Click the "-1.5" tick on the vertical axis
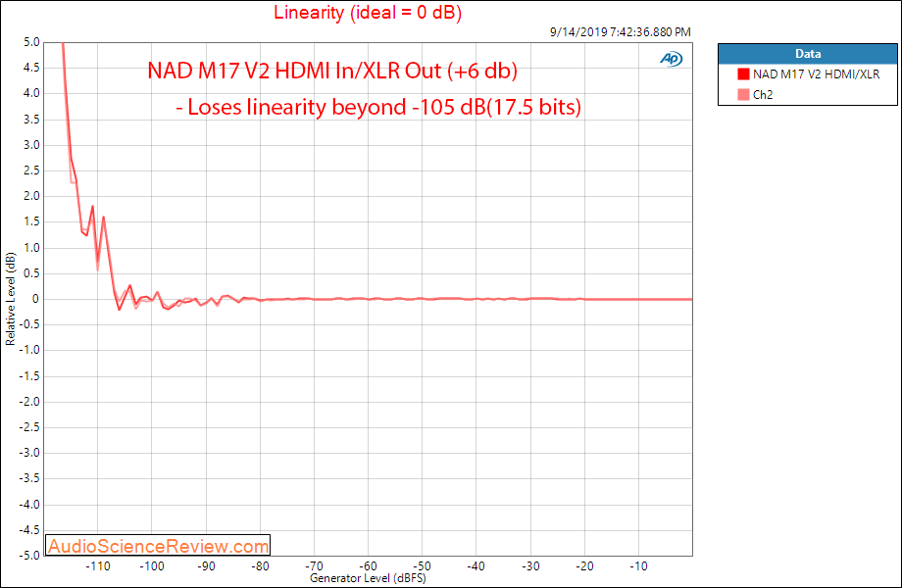The width and height of the screenshot is (902, 588). 30,376
